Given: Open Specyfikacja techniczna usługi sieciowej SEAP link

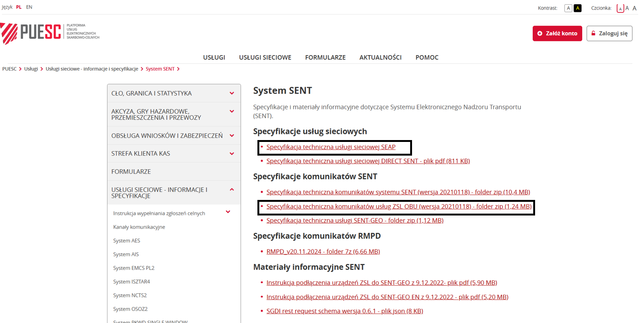Looking at the screenshot, I should point(330,147).
